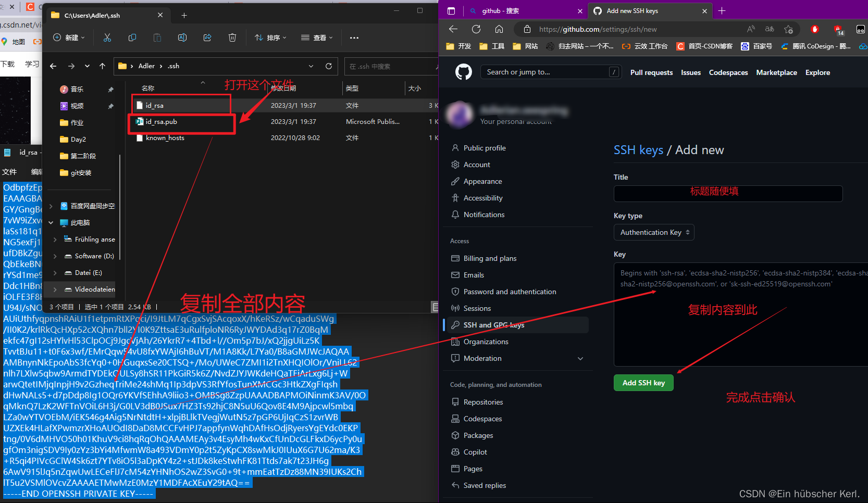Click the Cut icon in Explorer toolbar
The width and height of the screenshot is (868, 503).
click(x=107, y=37)
